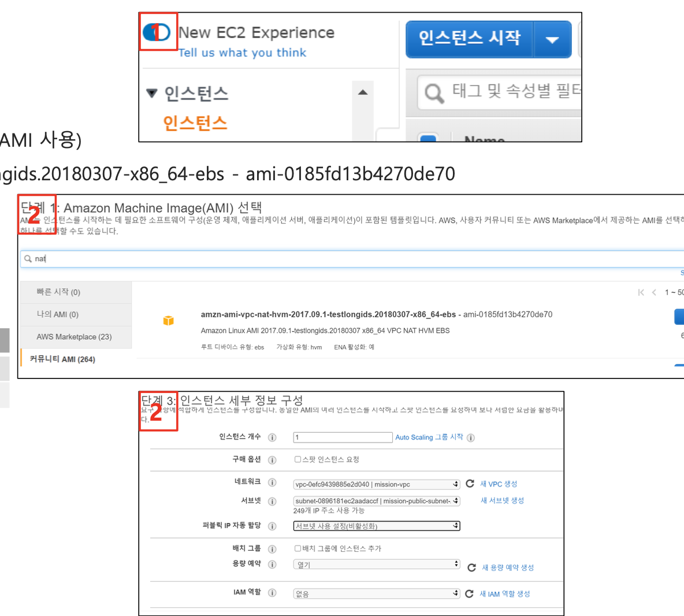Click the AMI search field containing 'nat'

tap(352, 259)
